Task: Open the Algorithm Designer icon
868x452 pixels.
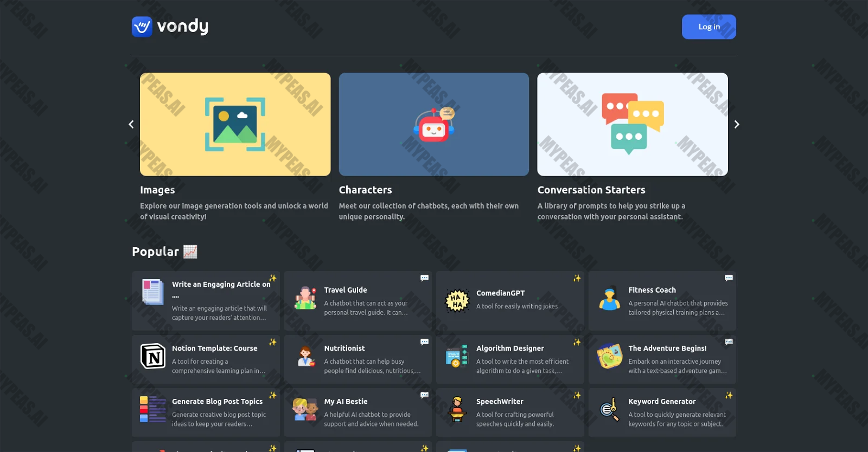Action: (457, 357)
